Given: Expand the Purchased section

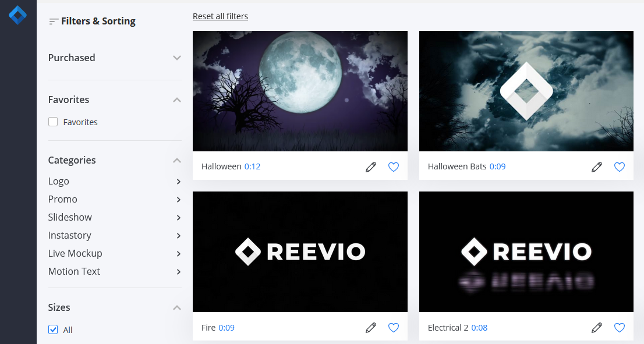Looking at the screenshot, I should click(x=176, y=58).
